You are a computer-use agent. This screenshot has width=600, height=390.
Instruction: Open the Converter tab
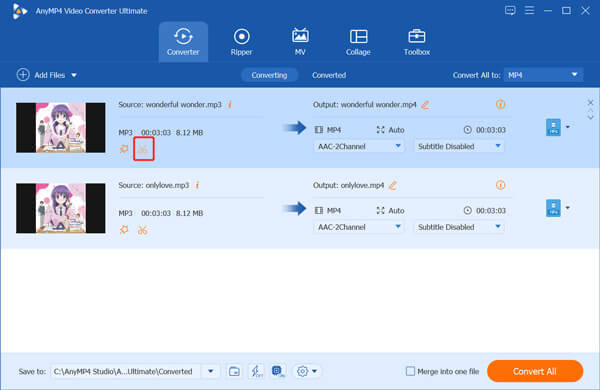[x=183, y=42]
